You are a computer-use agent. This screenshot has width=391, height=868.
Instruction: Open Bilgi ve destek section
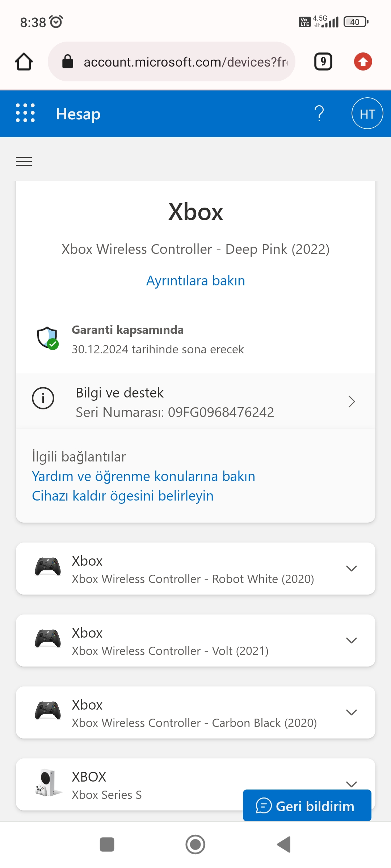(195, 402)
